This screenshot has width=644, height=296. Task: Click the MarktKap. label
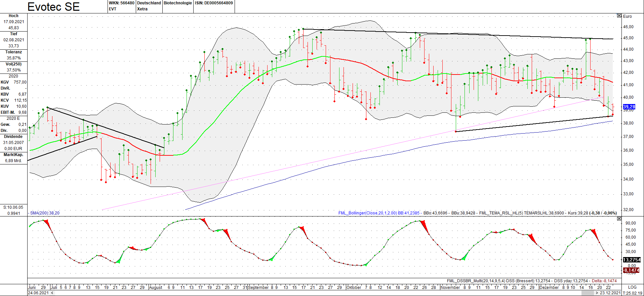pyautogui.click(x=13, y=155)
